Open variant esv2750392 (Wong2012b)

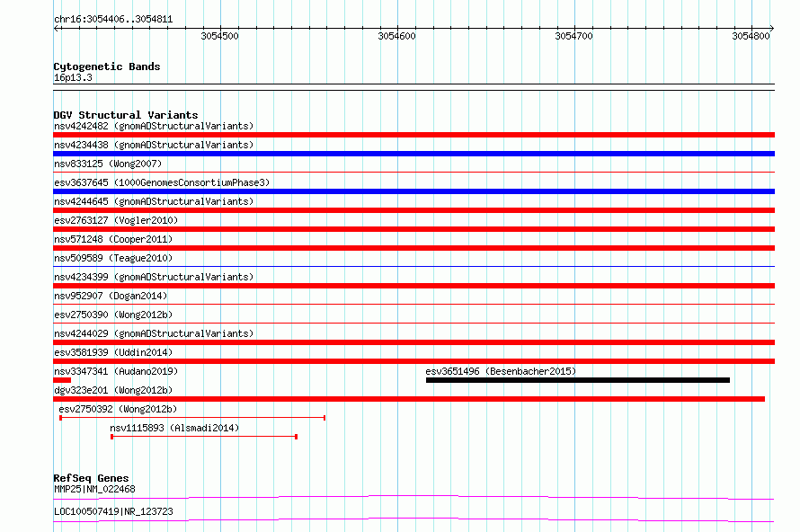coord(118,409)
